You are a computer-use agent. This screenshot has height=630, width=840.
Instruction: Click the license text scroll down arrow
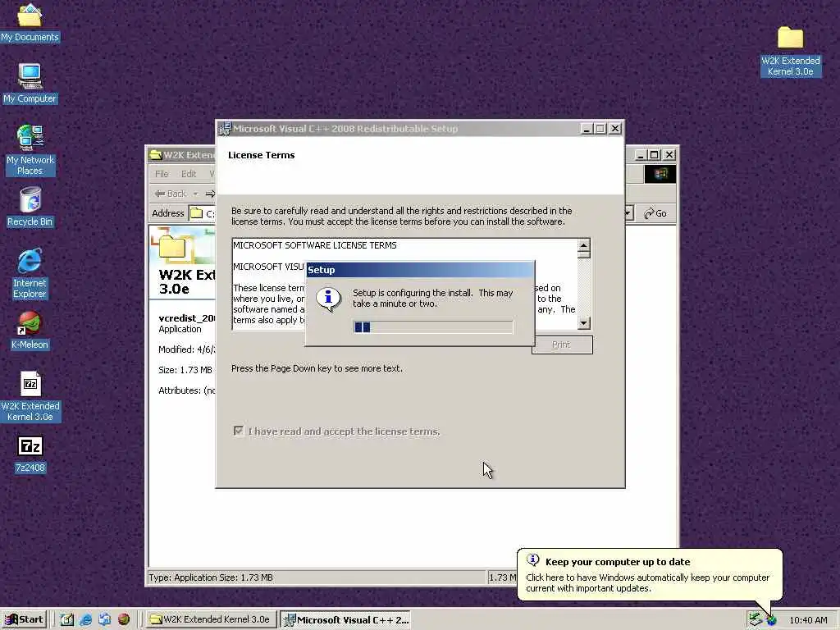click(x=584, y=322)
